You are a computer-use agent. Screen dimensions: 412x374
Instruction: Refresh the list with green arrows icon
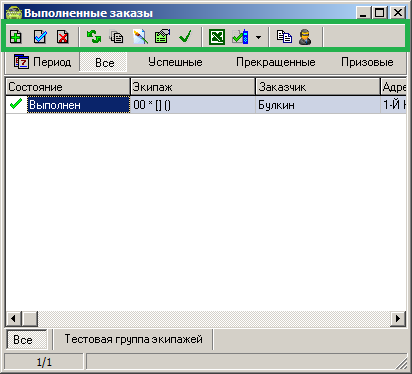pos(94,36)
